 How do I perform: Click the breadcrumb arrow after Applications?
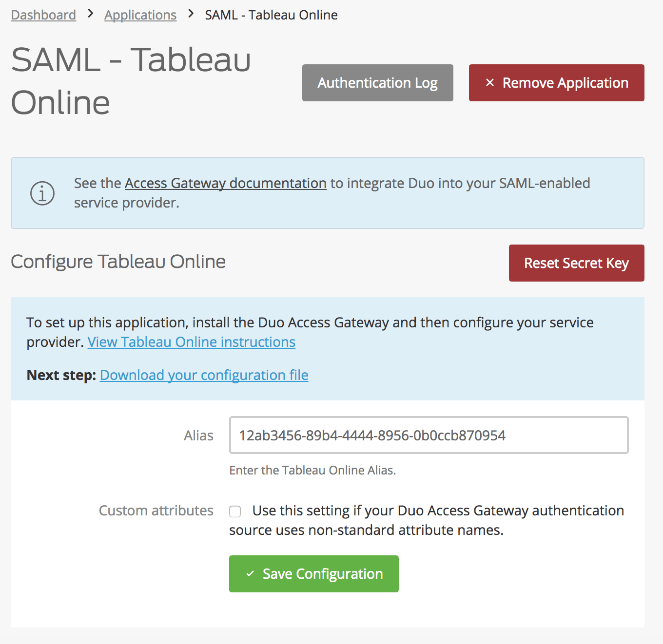[x=190, y=15]
